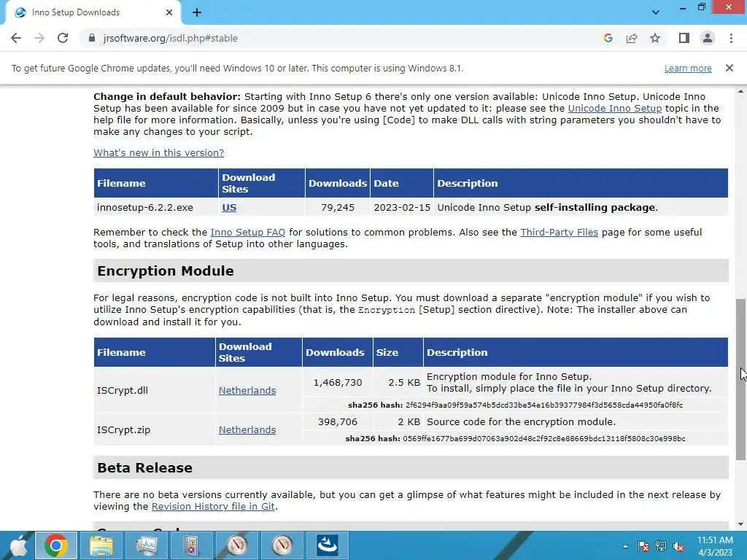The height and width of the screenshot is (560, 747).
Task: Open Google search side icon in address bar
Action: (608, 38)
